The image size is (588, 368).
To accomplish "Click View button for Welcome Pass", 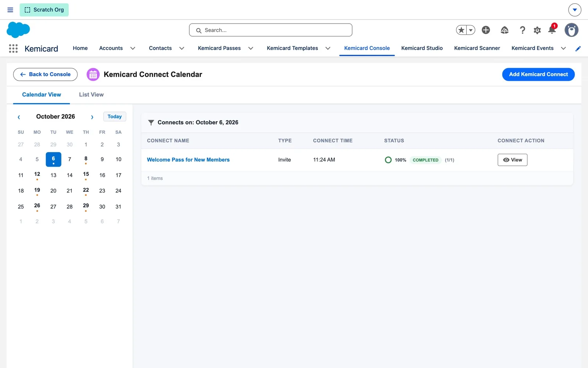I will tap(512, 160).
